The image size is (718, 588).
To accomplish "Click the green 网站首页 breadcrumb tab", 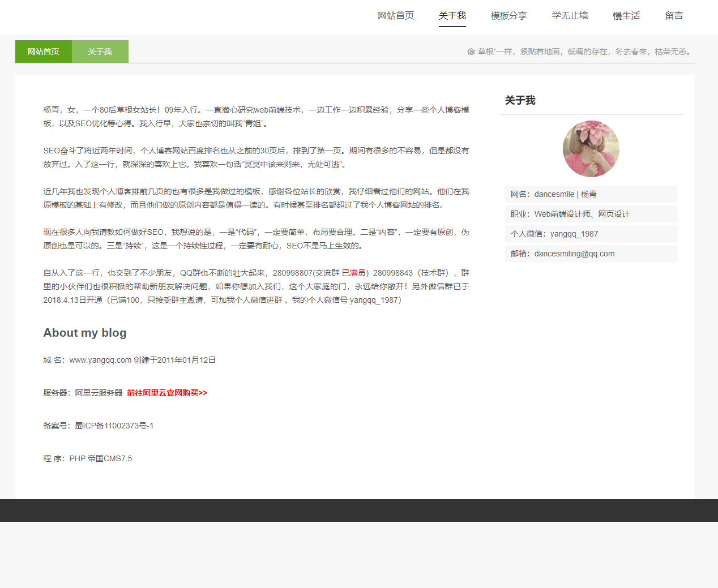I will click(43, 51).
